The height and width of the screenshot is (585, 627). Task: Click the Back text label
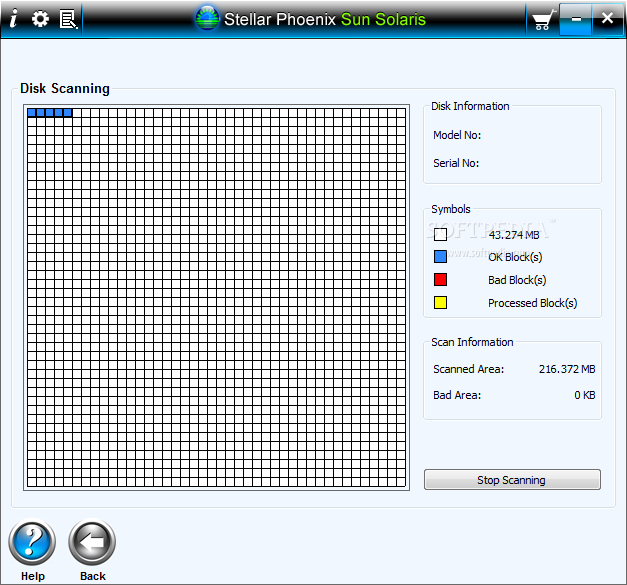click(x=93, y=576)
